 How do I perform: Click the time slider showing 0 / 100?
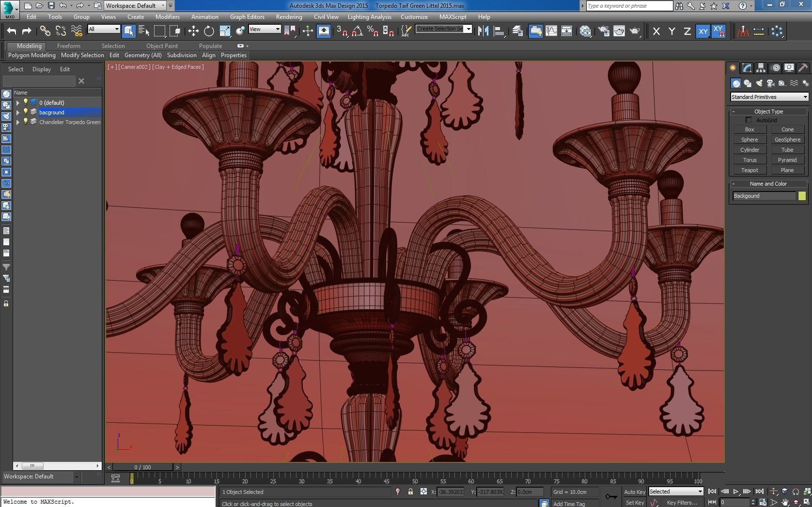point(143,467)
